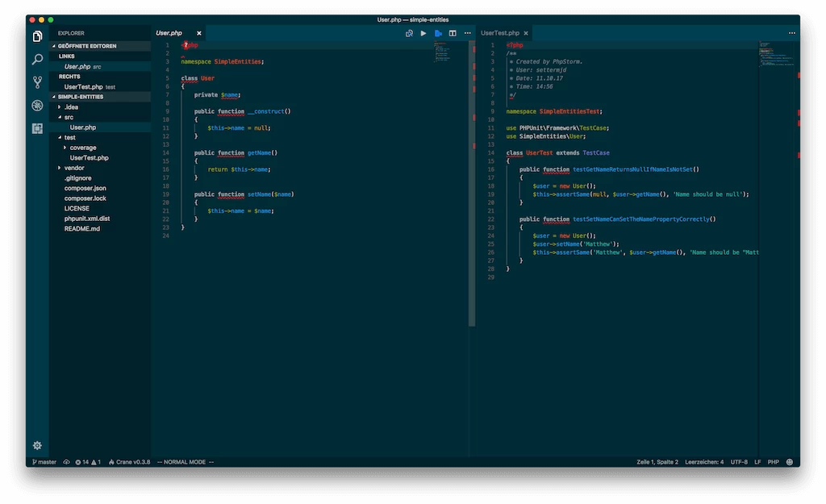
Task: Collapse the GEÖFFNETE EDITOREN section
Action: (87, 46)
